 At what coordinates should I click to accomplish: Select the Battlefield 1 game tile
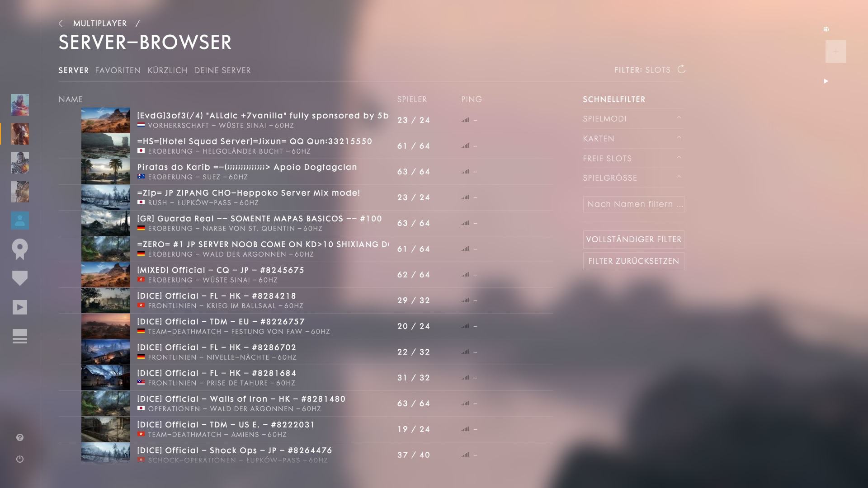pos(20,134)
